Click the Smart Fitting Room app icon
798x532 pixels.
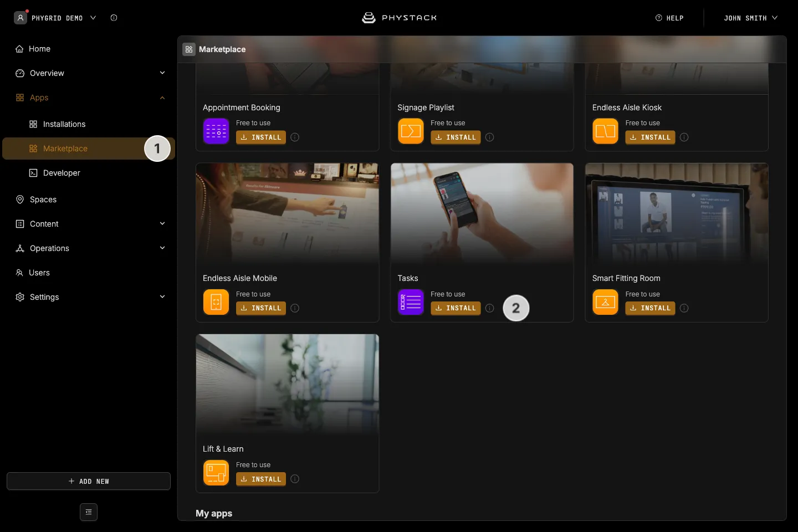click(x=605, y=302)
